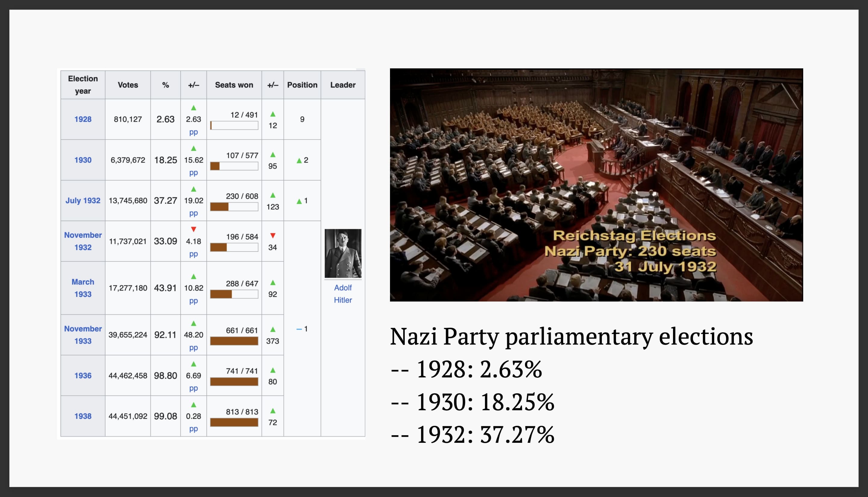Open the July 1932 election link
The image size is (868, 497).
83,201
